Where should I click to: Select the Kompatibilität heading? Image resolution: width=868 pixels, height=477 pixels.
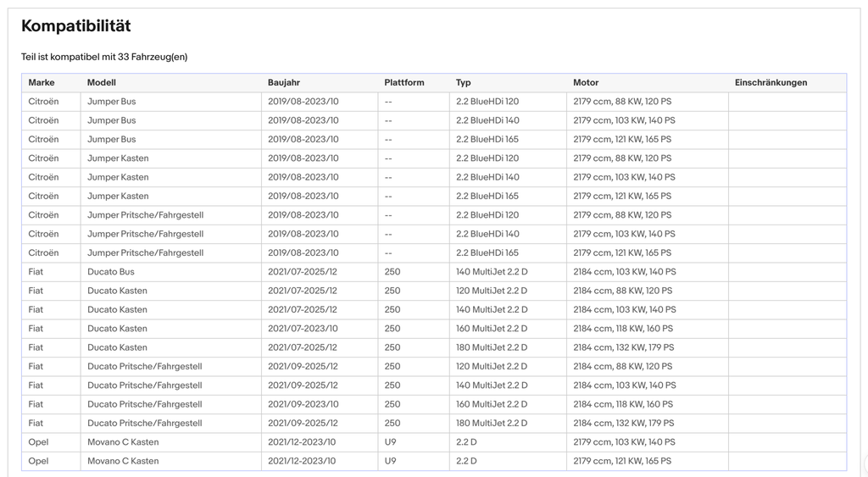click(75, 26)
